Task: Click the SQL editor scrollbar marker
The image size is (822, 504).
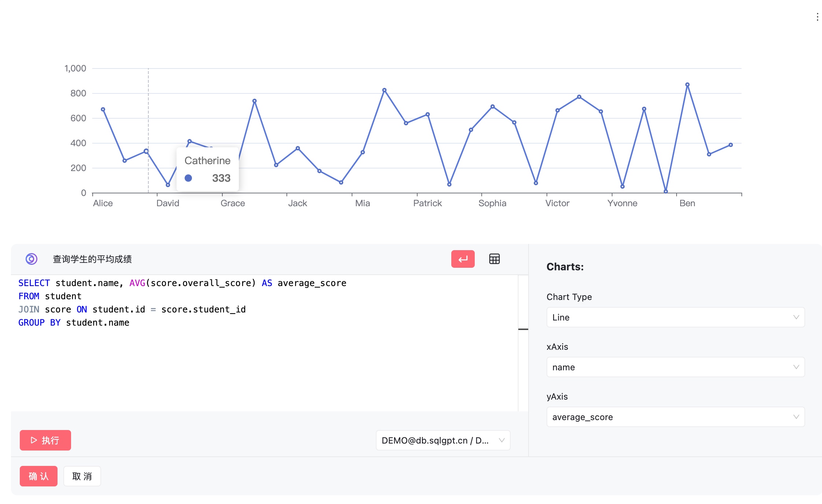Action: coord(523,329)
